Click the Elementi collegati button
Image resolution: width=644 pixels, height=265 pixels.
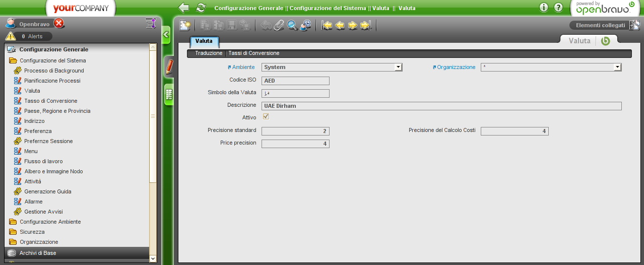coord(600,25)
